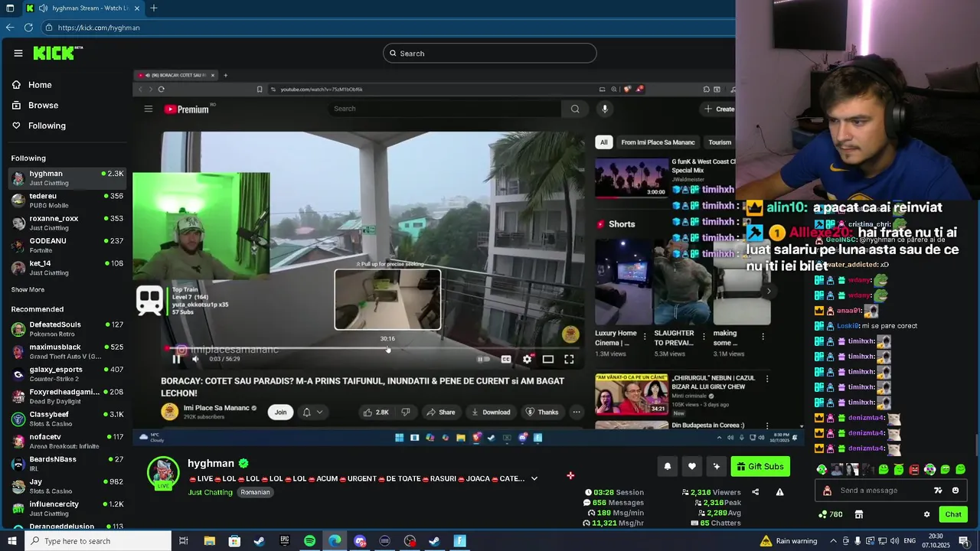Open hyghman channel in Following list
The width and height of the screenshot is (980, 551).
coord(67,178)
